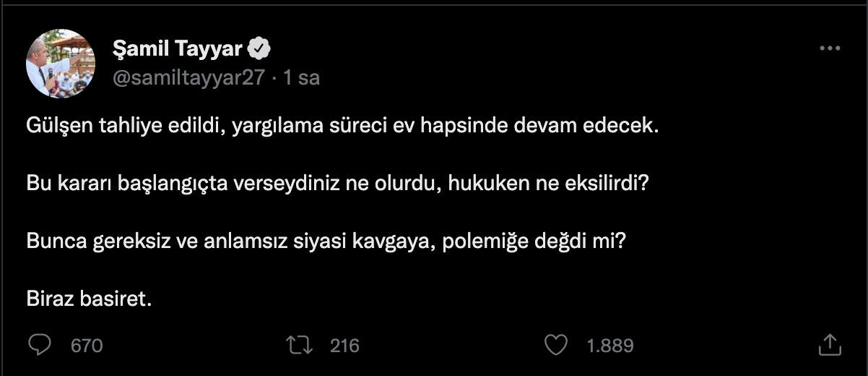868x376 pixels.
Task: Click the 670 replies count
Action: pyautogui.click(x=87, y=346)
